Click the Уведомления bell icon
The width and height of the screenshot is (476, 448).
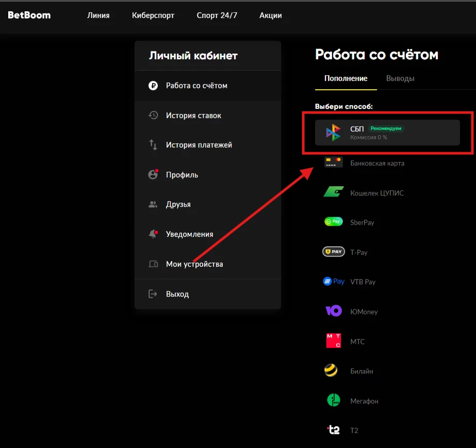pyautogui.click(x=153, y=234)
